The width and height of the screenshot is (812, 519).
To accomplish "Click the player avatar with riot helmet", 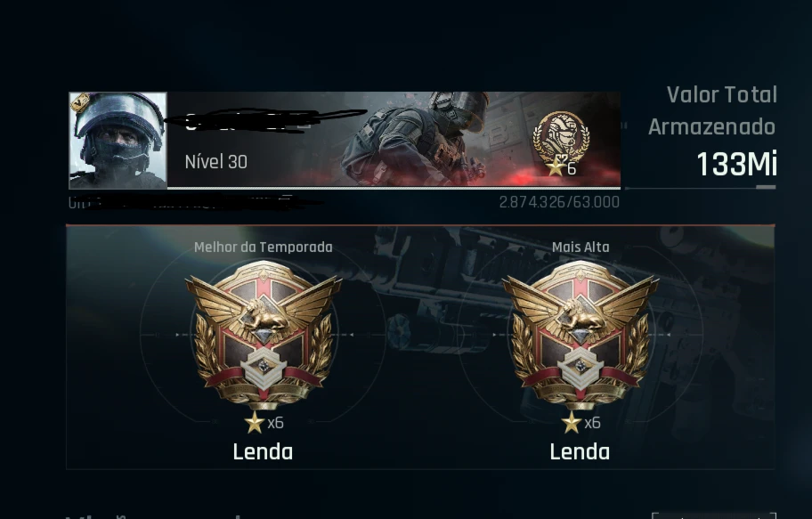I will tap(118, 141).
